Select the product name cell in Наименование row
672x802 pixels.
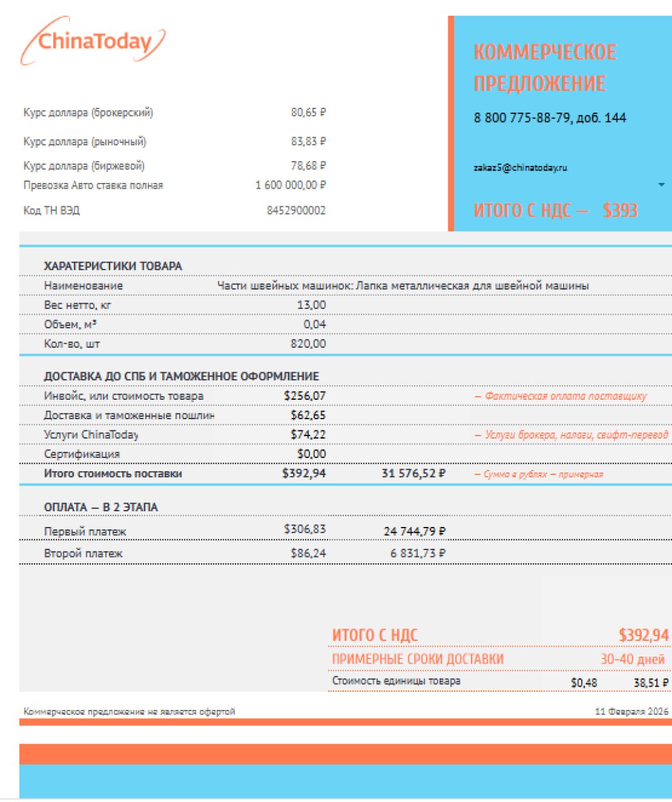(403, 286)
